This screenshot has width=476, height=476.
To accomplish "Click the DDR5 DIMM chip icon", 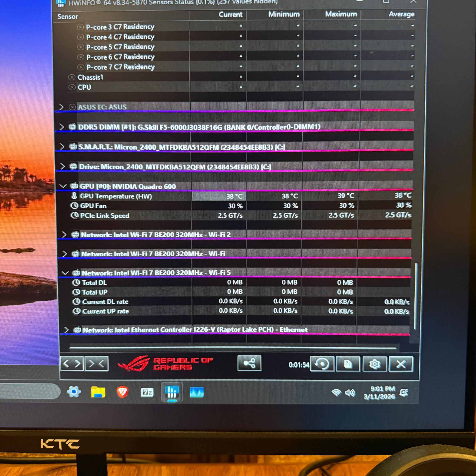I will click(x=73, y=127).
